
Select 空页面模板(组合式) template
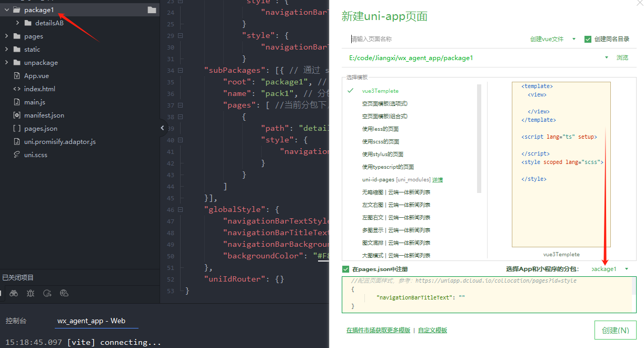pyautogui.click(x=384, y=117)
